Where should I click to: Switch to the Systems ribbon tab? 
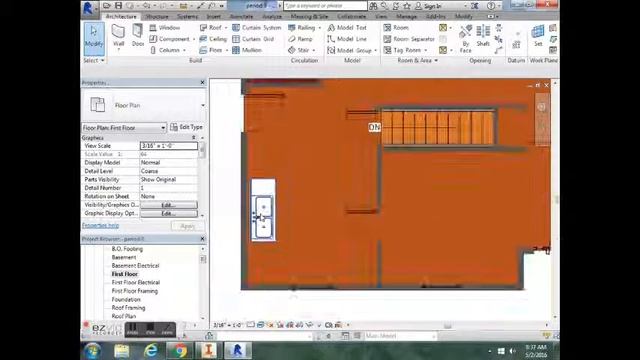[187, 16]
